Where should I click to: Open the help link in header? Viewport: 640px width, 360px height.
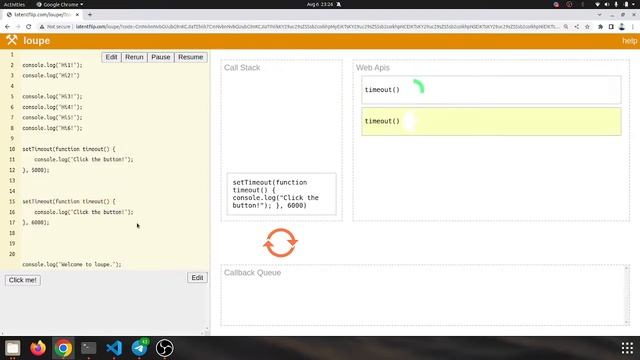coord(629,41)
